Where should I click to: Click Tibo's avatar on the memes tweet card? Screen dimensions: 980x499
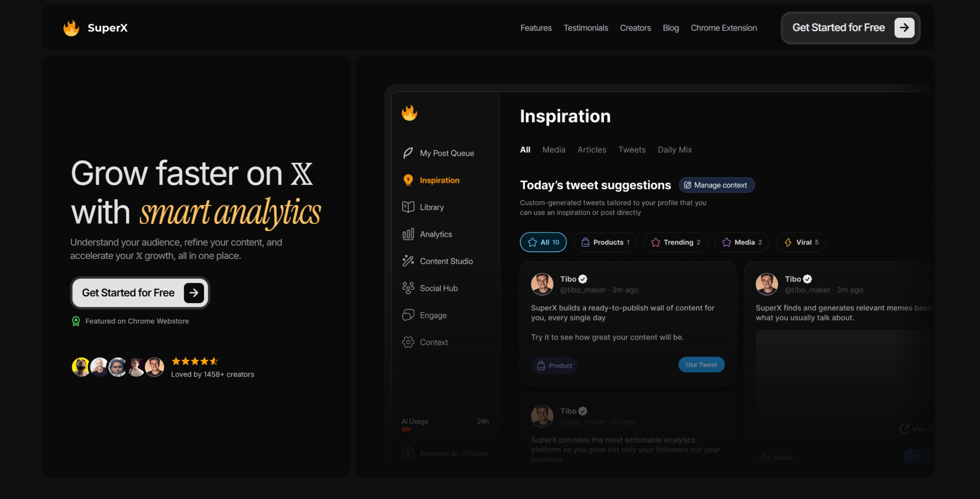[x=767, y=284]
